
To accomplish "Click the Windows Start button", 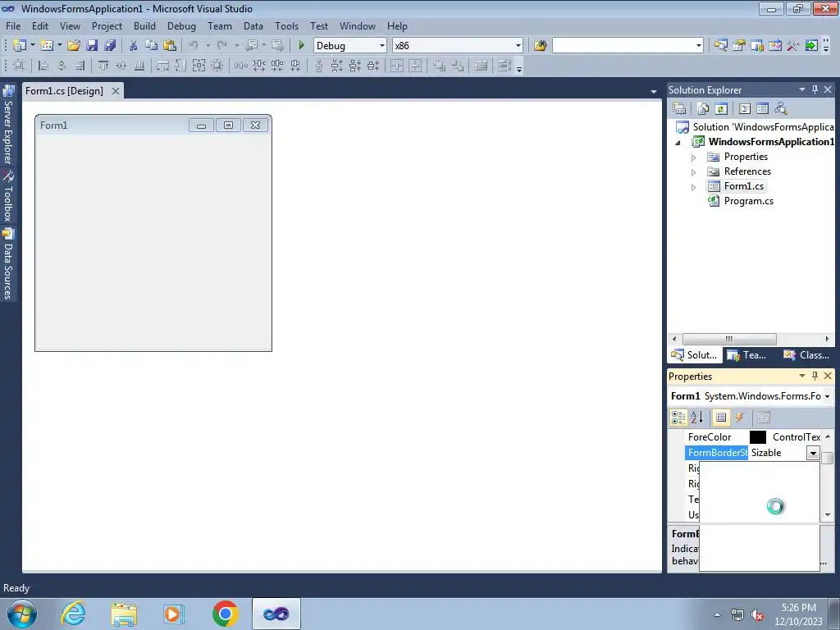I will point(21,614).
